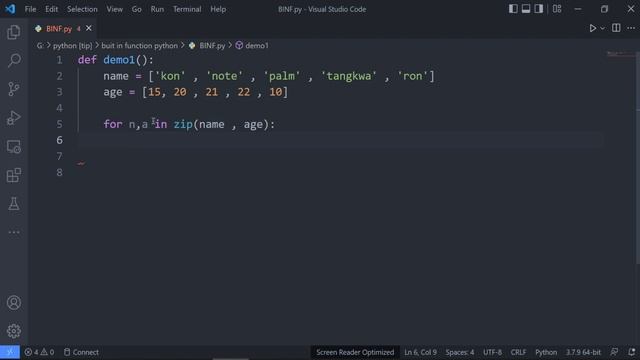Click on line number 1

(x=59, y=60)
